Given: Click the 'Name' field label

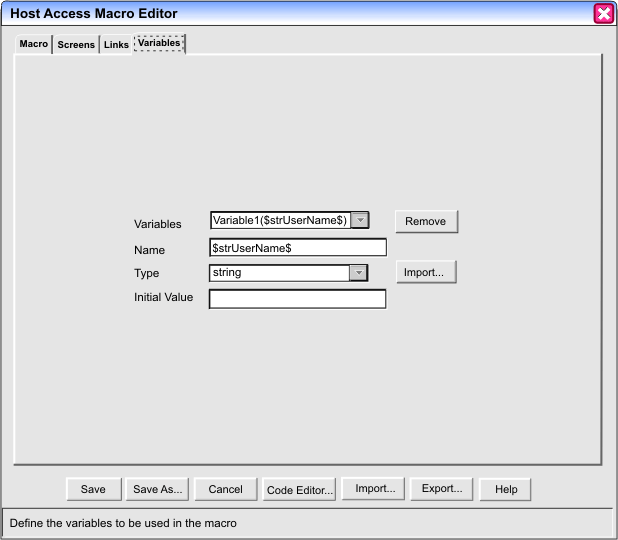Looking at the screenshot, I should (x=149, y=250).
